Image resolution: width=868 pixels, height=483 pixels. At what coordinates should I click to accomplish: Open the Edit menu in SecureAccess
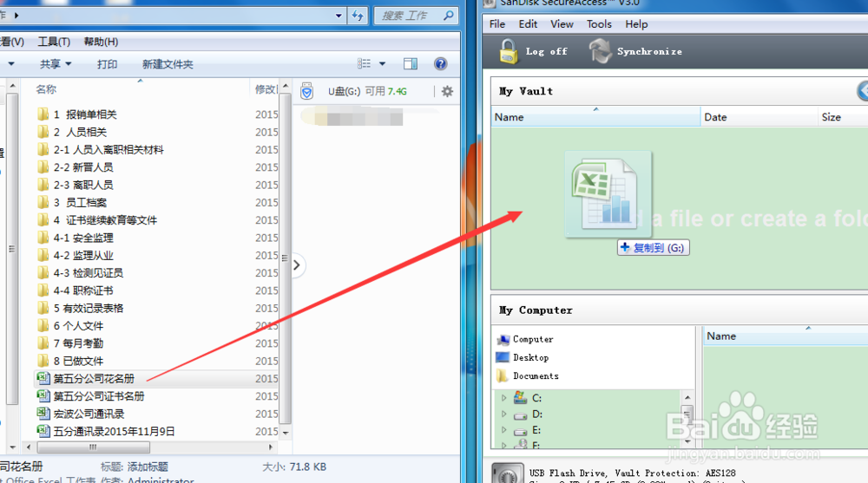(x=528, y=23)
